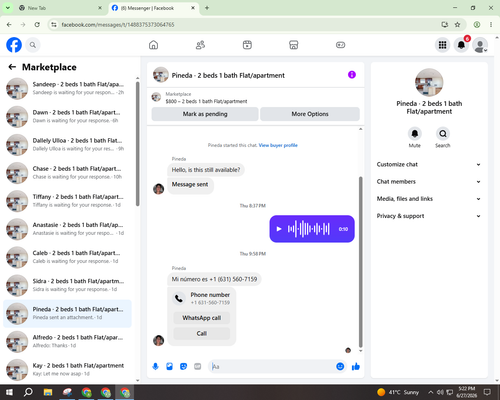Mute the Pineda conversation

coord(415,134)
